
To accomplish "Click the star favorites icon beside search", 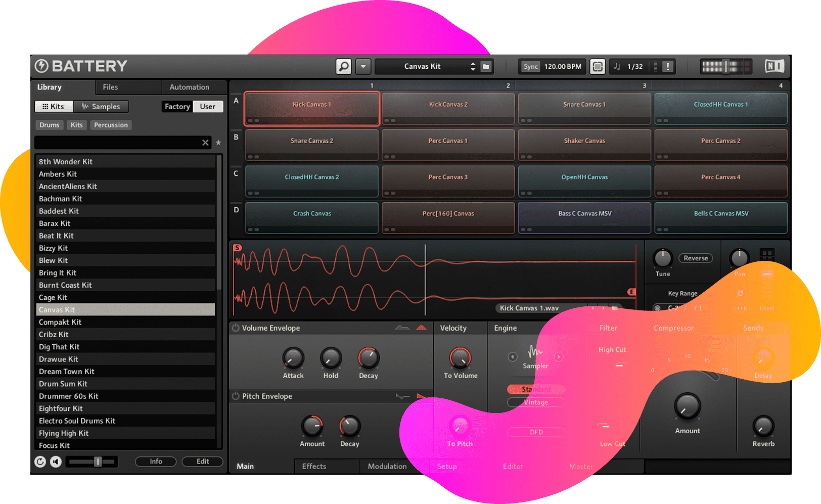I will (x=218, y=143).
